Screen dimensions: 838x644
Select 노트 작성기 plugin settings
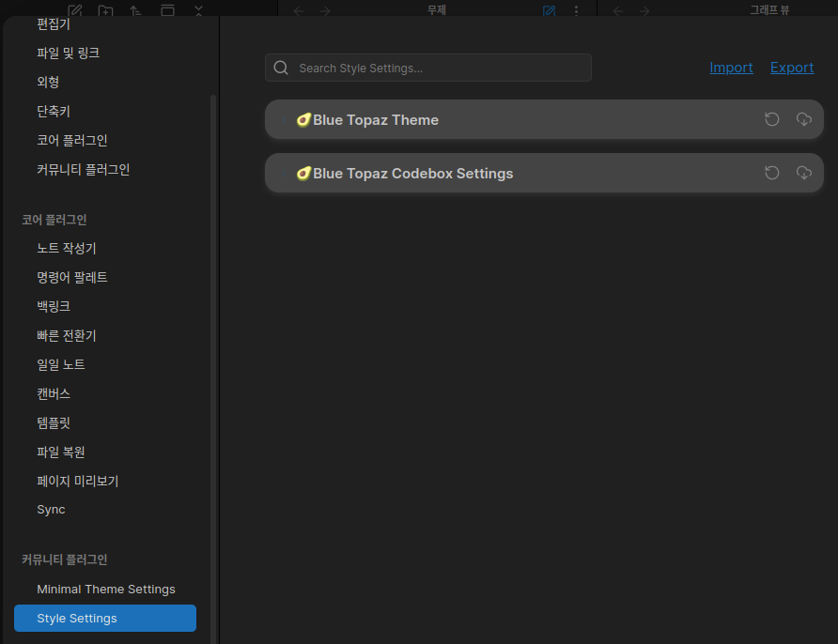105,248
